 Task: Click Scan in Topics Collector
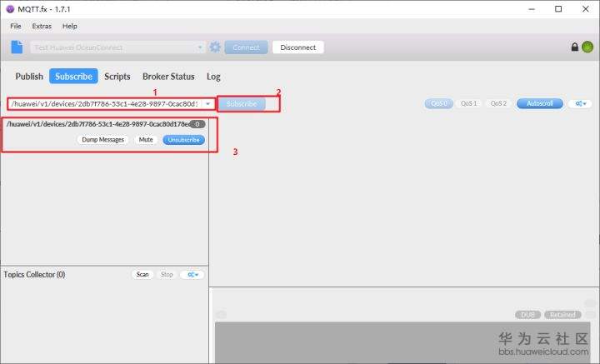pos(142,275)
